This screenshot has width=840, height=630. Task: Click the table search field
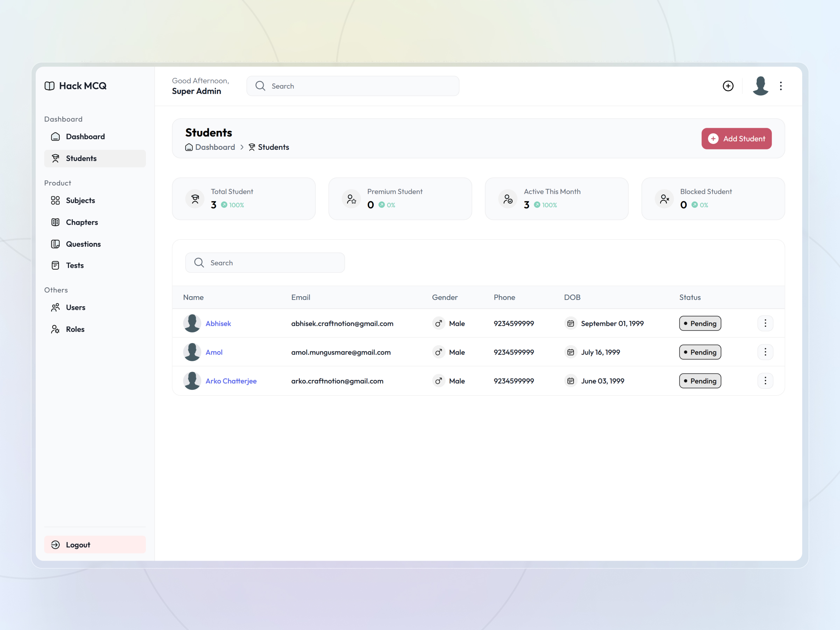tap(265, 262)
